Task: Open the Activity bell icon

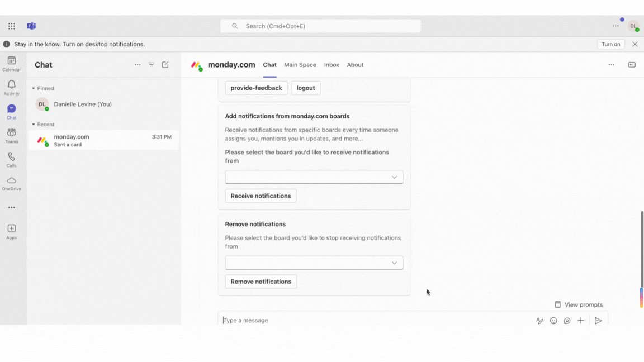Action: [x=12, y=88]
